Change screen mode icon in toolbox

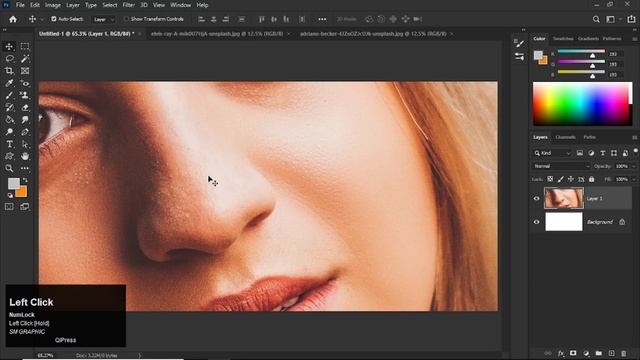[x=25, y=207]
